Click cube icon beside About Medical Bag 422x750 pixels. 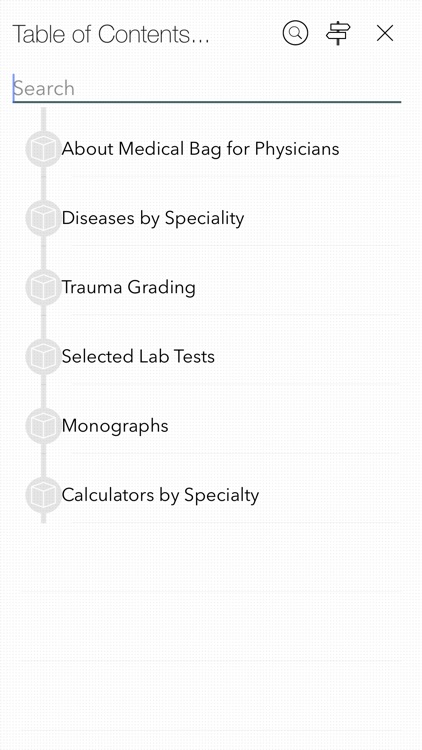(x=44, y=149)
